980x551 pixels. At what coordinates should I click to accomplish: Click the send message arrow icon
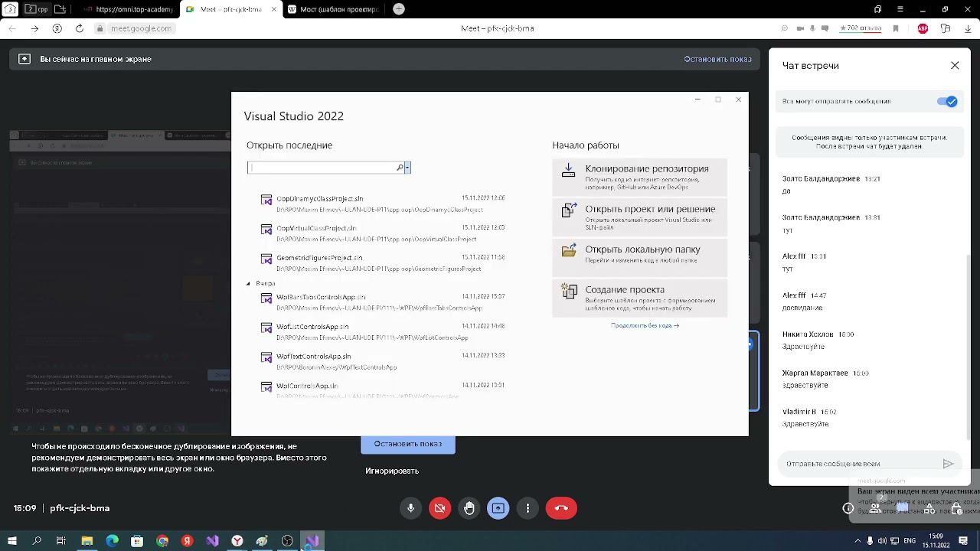click(x=948, y=464)
